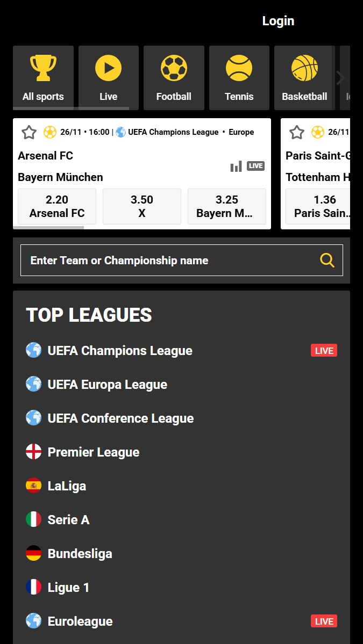Expand more sport categories with right arrow
Screen dimensions: 363x644
[x=340, y=77]
